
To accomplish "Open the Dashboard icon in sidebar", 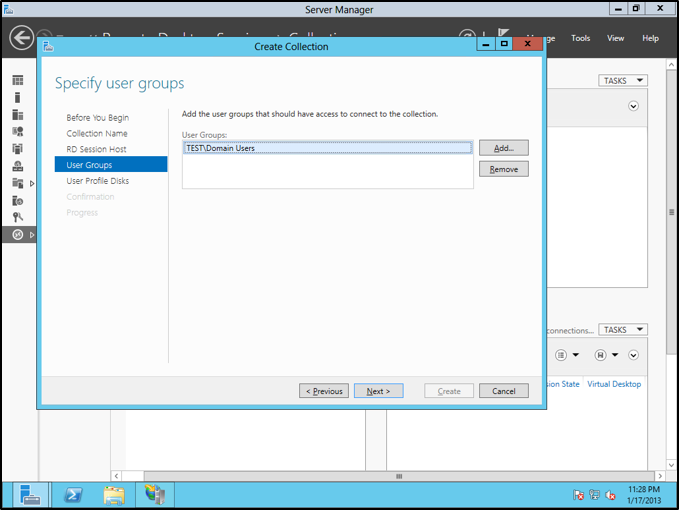I will click(17, 80).
